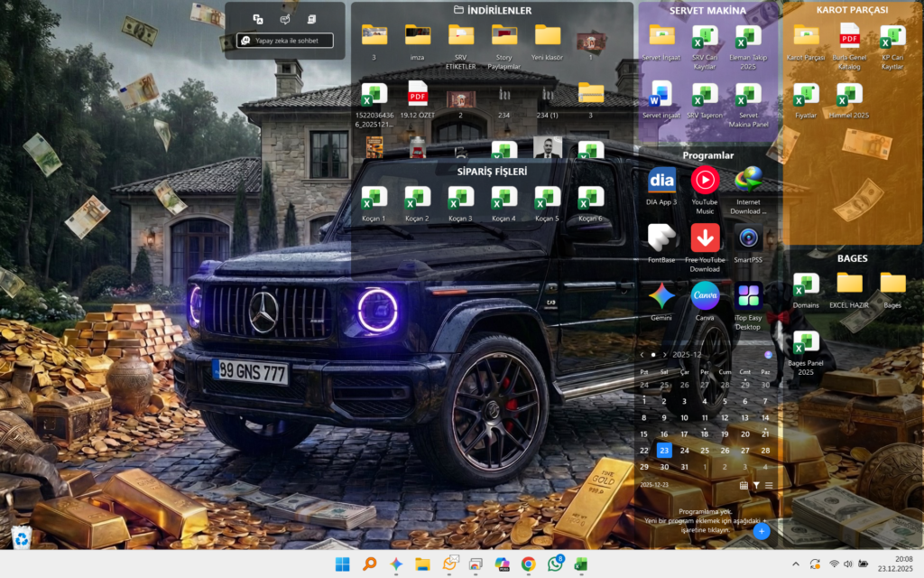The height and width of the screenshot is (578, 924).
Task: Open the calendar filter options
Action: coord(756,485)
